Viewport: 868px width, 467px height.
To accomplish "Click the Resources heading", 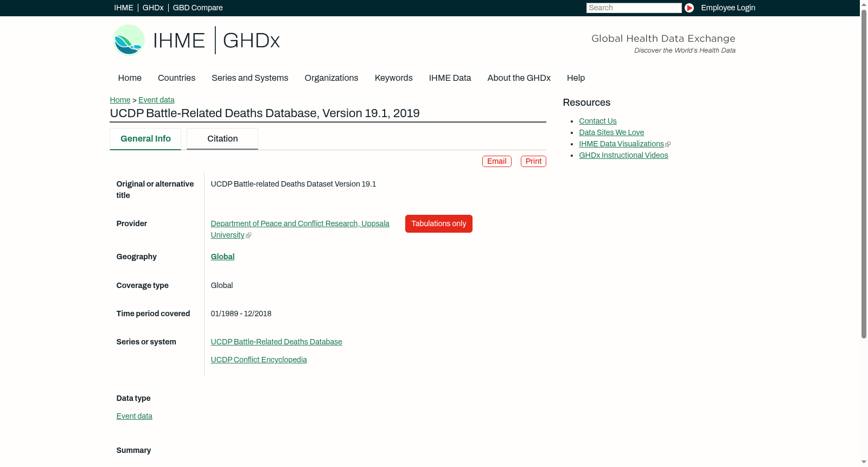I will 586,103.
